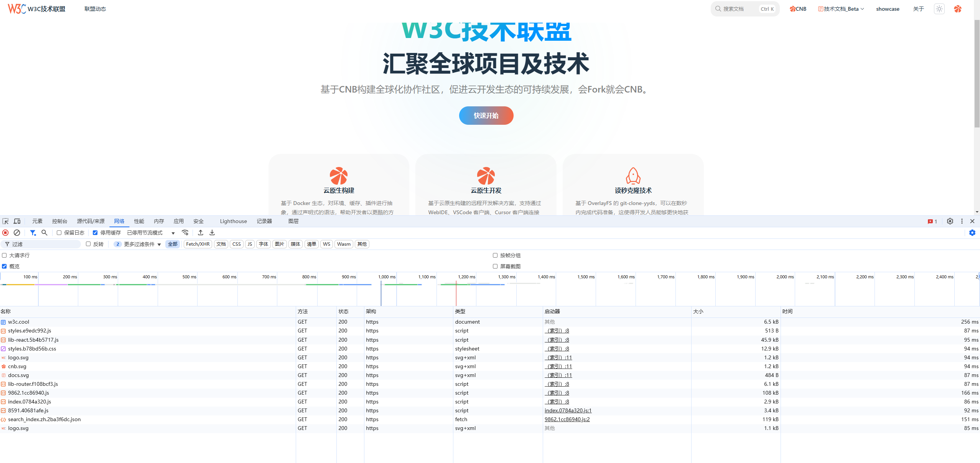This screenshot has width=980, height=463.
Task: Clear the network log
Action: pos(17,233)
